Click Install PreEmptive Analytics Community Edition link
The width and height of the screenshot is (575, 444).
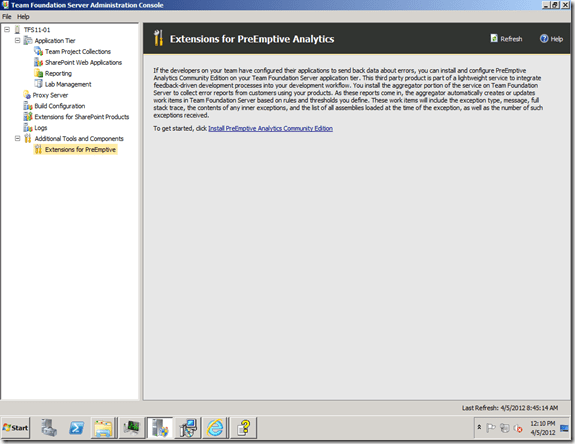(x=271, y=128)
